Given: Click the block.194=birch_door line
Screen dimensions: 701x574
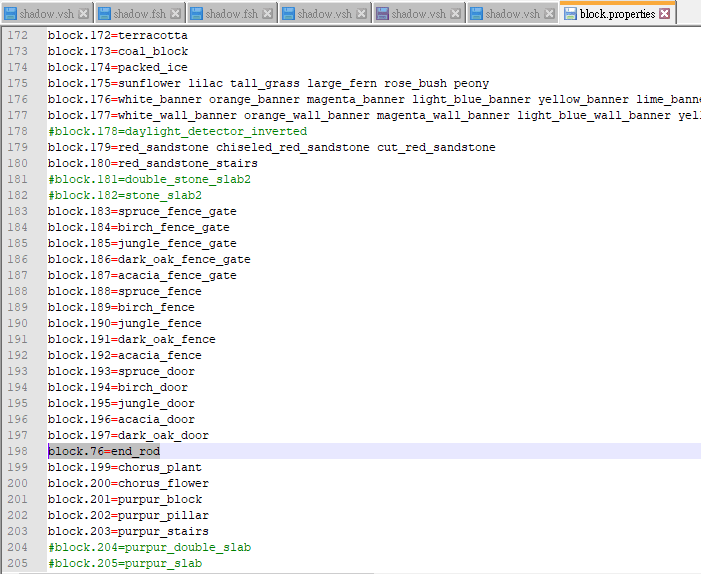Looking at the screenshot, I should [118, 388].
